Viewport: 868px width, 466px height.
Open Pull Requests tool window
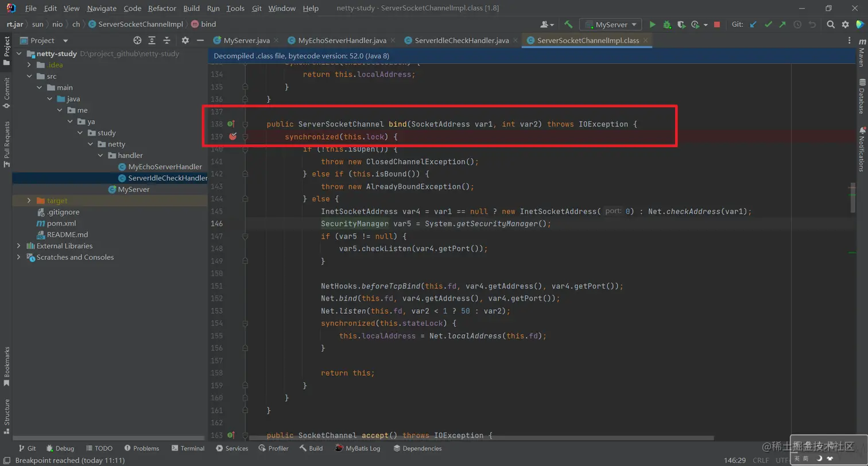7,144
